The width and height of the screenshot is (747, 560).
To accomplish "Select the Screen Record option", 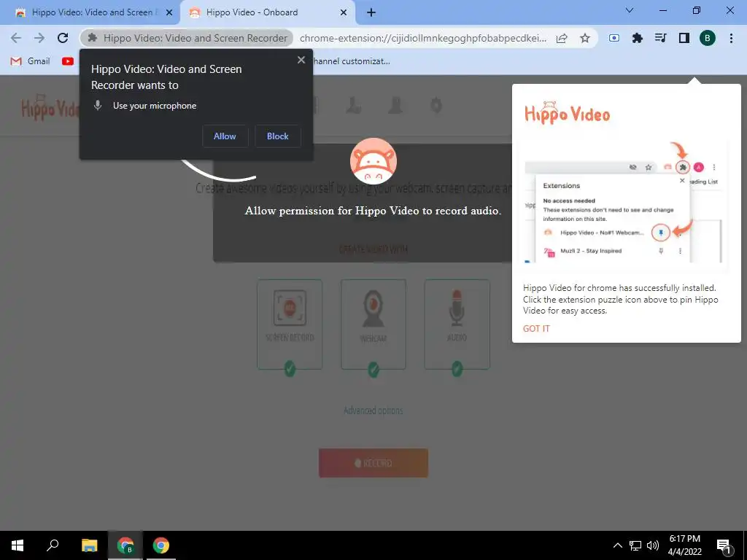I will click(290, 324).
